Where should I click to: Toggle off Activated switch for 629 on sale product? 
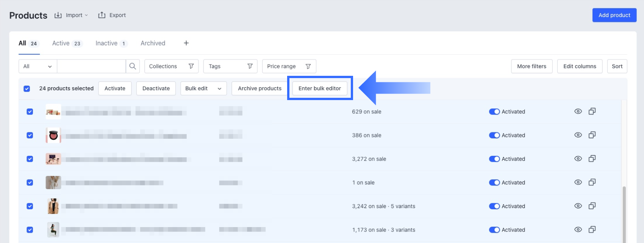point(494,112)
